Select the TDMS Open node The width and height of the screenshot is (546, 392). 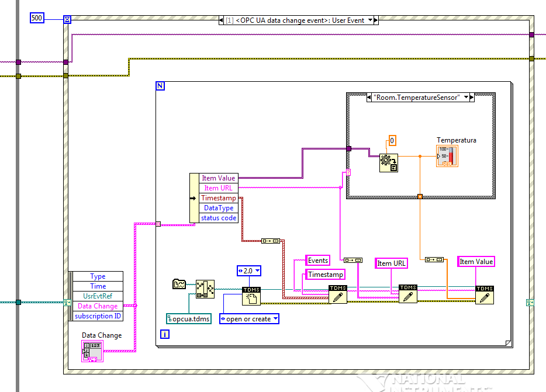coord(251,296)
